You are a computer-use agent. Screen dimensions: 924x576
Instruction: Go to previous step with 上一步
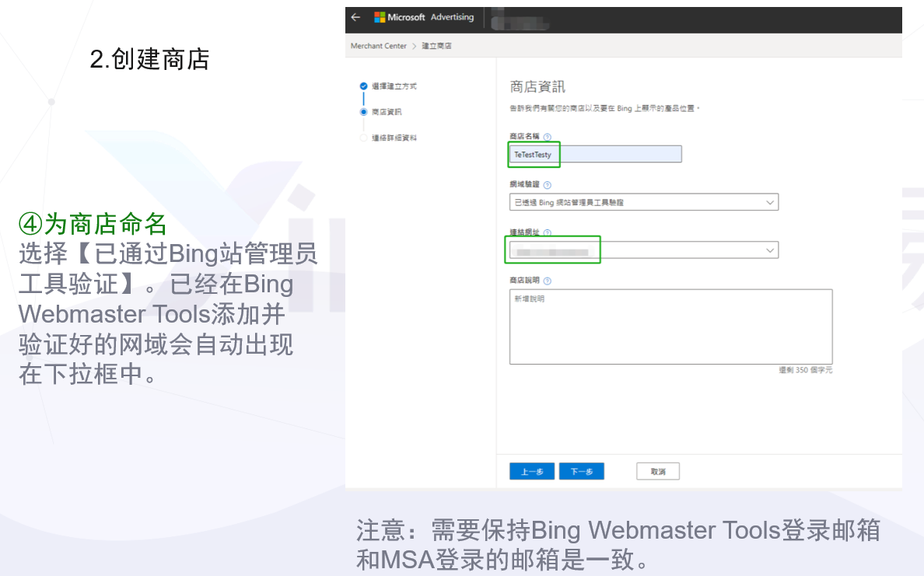[531, 471]
